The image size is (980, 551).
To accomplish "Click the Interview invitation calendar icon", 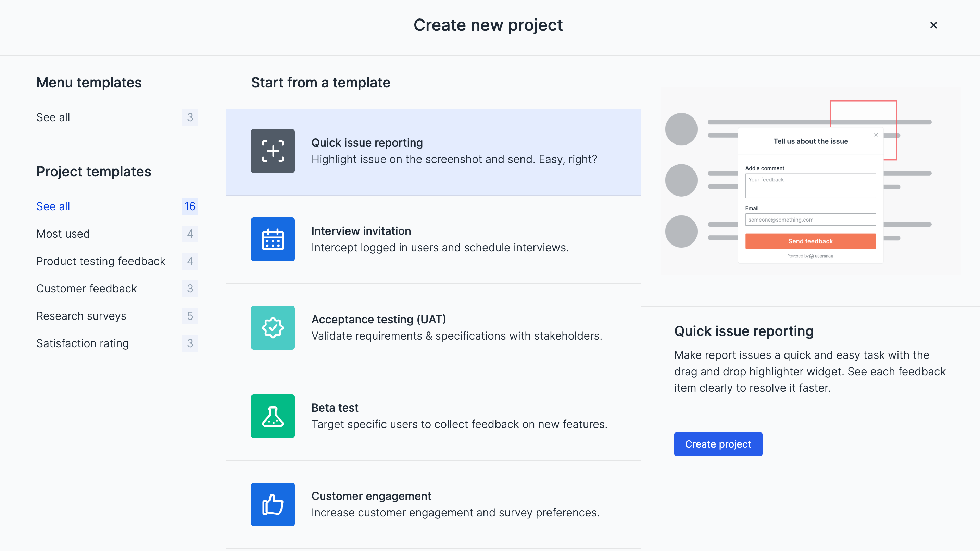I will coord(272,239).
